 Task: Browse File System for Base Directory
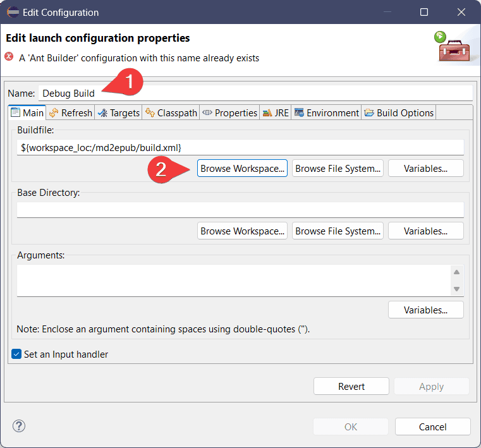(x=338, y=231)
